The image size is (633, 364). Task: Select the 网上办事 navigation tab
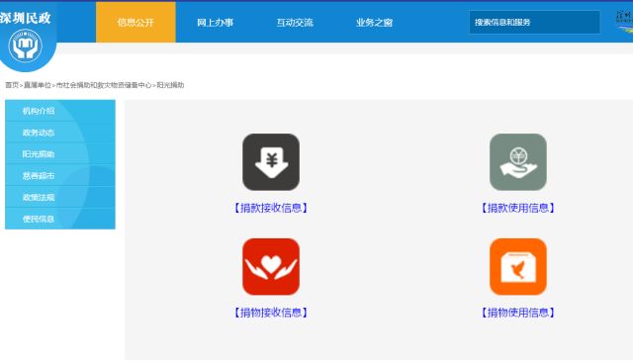coord(216,22)
